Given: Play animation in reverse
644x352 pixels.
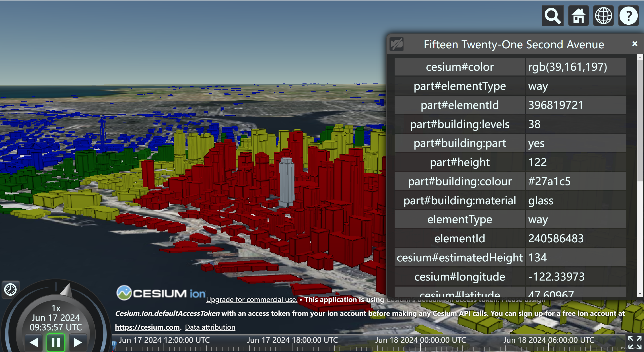Looking at the screenshot, I should click(34, 342).
